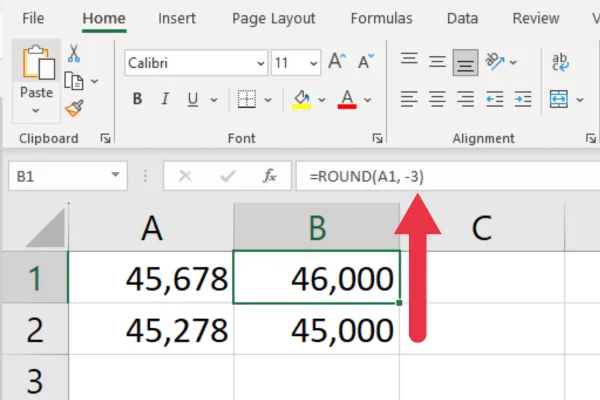Select Top Align icon
Image resolution: width=600 pixels, height=400 pixels.
click(409, 61)
